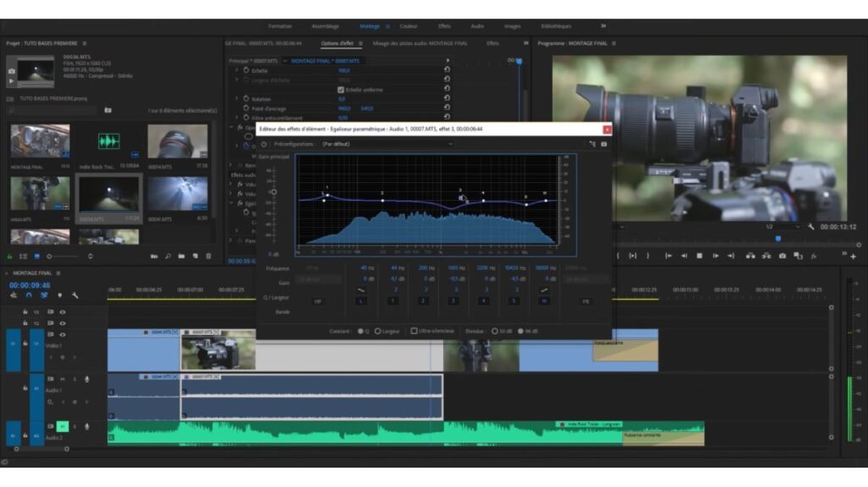Show more workspaces with the overflow chevron
This screenshot has width=868, height=487.
pyautogui.click(x=603, y=26)
